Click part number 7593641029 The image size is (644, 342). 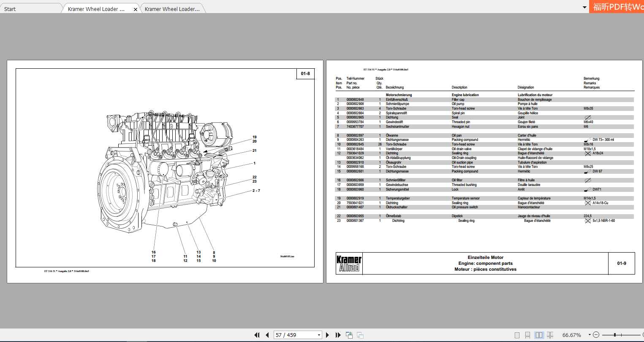pyautogui.click(x=355, y=153)
